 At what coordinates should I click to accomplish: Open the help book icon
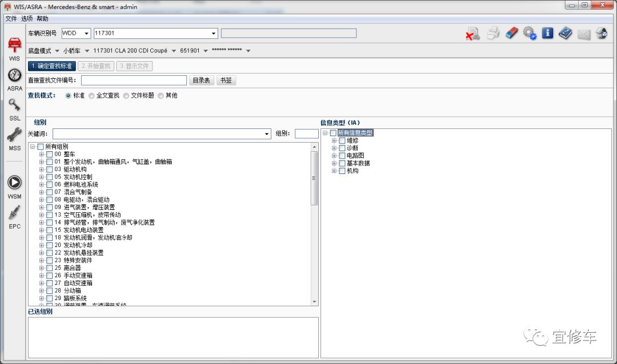pos(566,33)
